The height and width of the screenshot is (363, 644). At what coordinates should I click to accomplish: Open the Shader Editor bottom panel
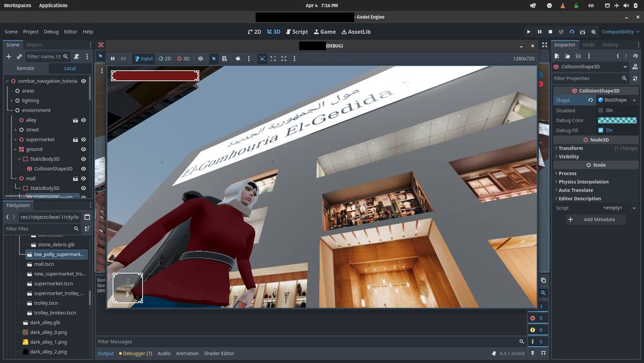coord(219,353)
